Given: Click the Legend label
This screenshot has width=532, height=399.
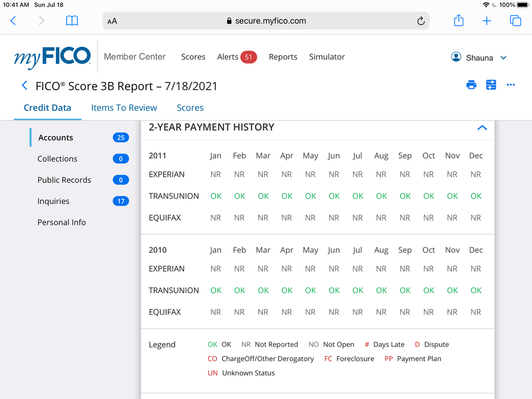Looking at the screenshot, I should coord(162,345).
